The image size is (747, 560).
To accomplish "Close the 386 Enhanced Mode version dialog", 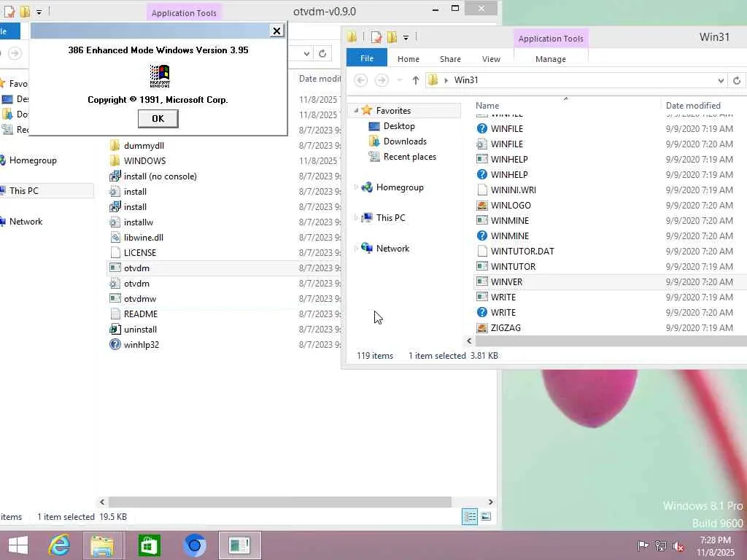I will [276, 31].
